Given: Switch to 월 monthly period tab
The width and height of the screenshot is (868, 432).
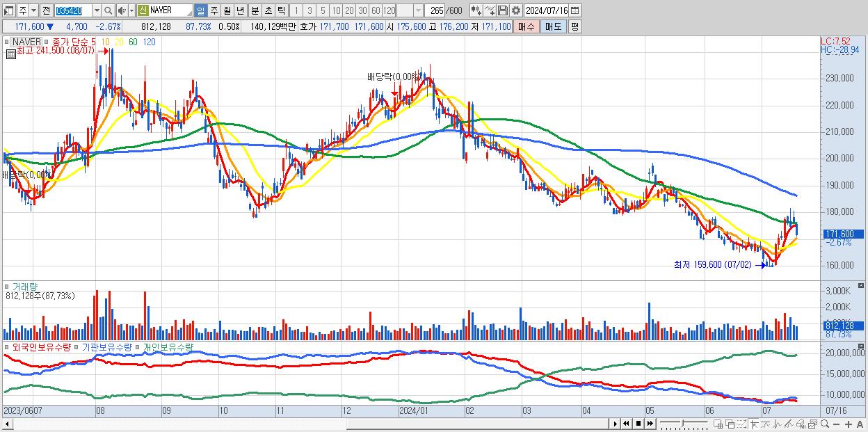Looking at the screenshot, I should tap(227, 11).
